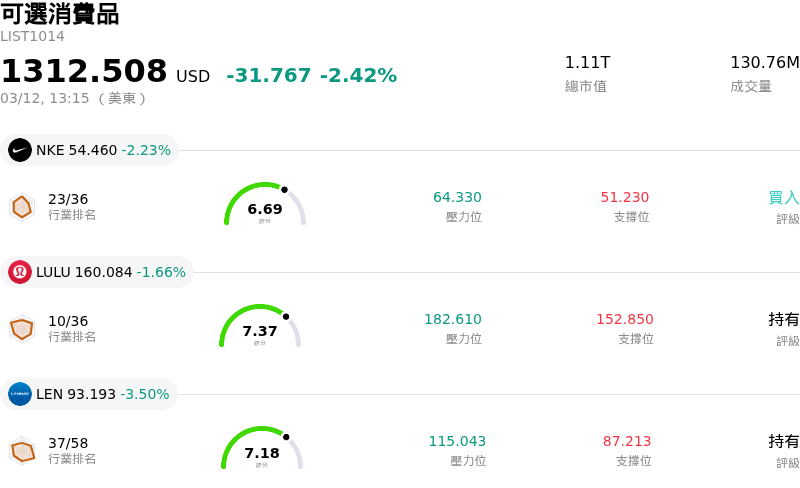Image resolution: width=800 pixels, height=488 pixels.
Task: Select the LULU 160.084 stock chip
Action: tap(98, 272)
